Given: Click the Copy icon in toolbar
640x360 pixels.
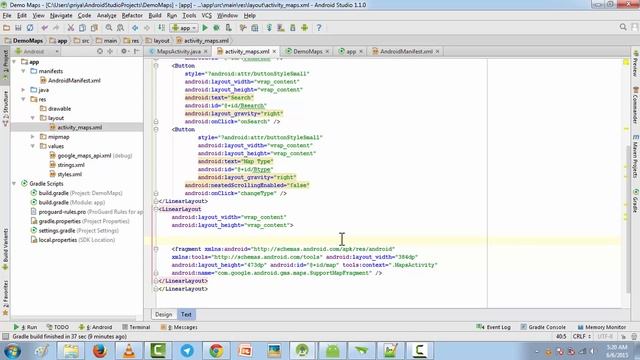Looking at the screenshot, I should tap(82, 28).
